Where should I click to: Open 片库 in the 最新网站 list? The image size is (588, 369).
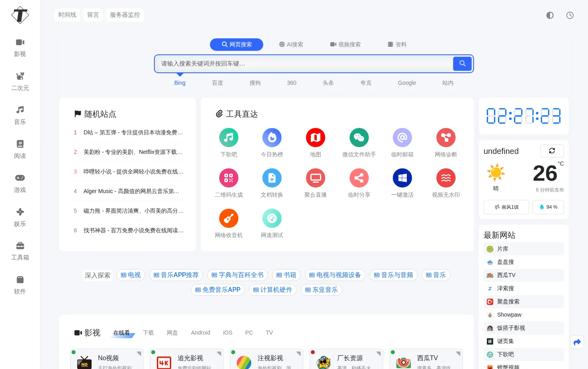[x=524, y=249]
